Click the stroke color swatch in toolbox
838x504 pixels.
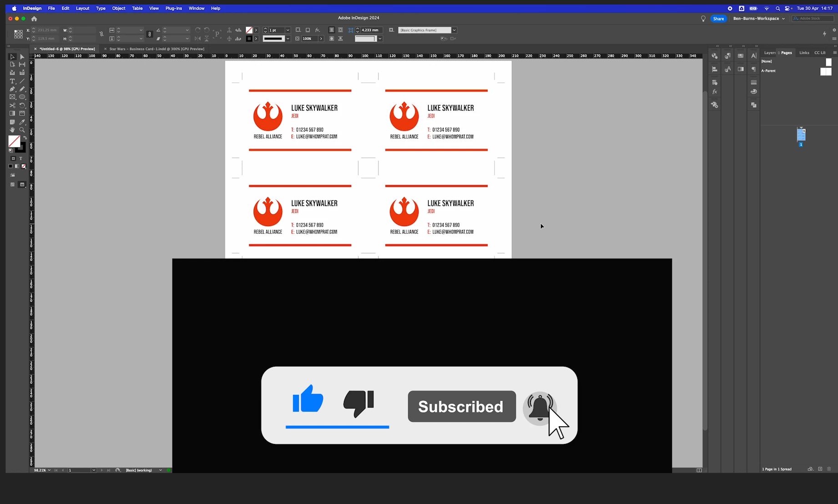coord(21,147)
